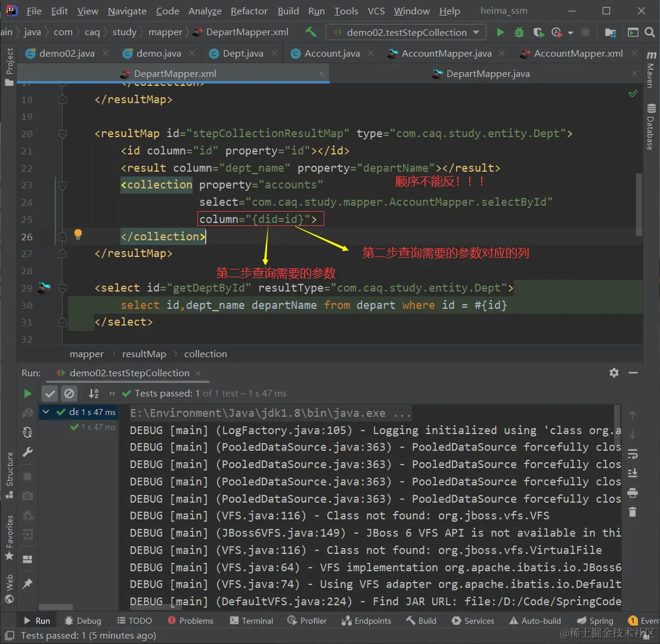
Task: Open the Endpoints tool window
Action: click(x=366, y=620)
